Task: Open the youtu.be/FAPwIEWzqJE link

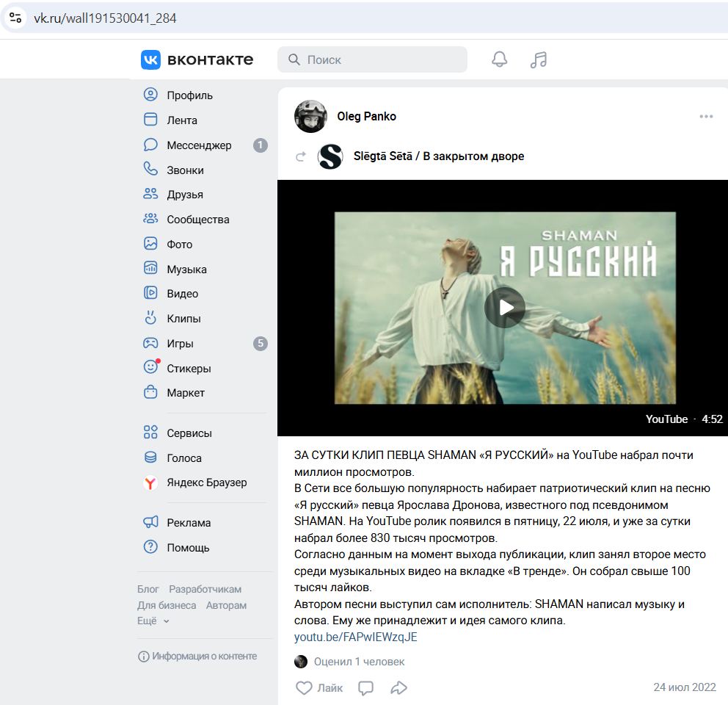Action: pyautogui.click(x=356, y=637)
